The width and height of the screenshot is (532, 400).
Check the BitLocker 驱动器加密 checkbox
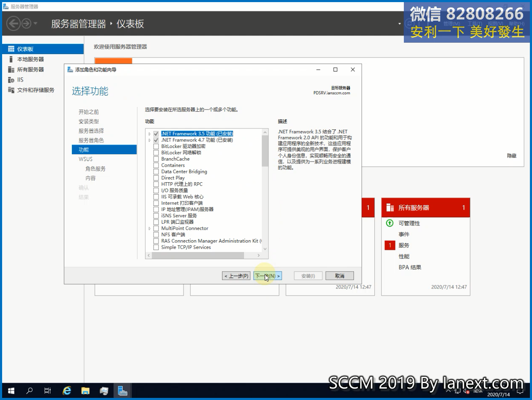pyautogui.click(x=156, y=146)
